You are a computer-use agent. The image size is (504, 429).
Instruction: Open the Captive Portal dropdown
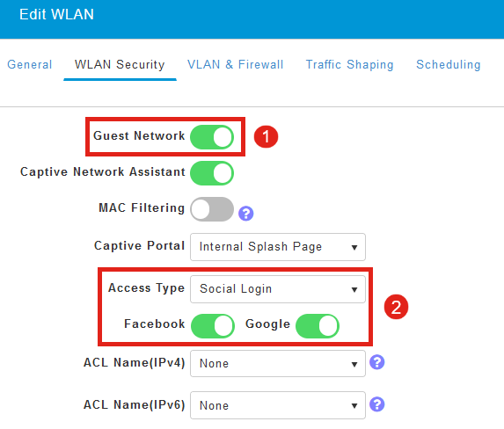click(278, 247)
